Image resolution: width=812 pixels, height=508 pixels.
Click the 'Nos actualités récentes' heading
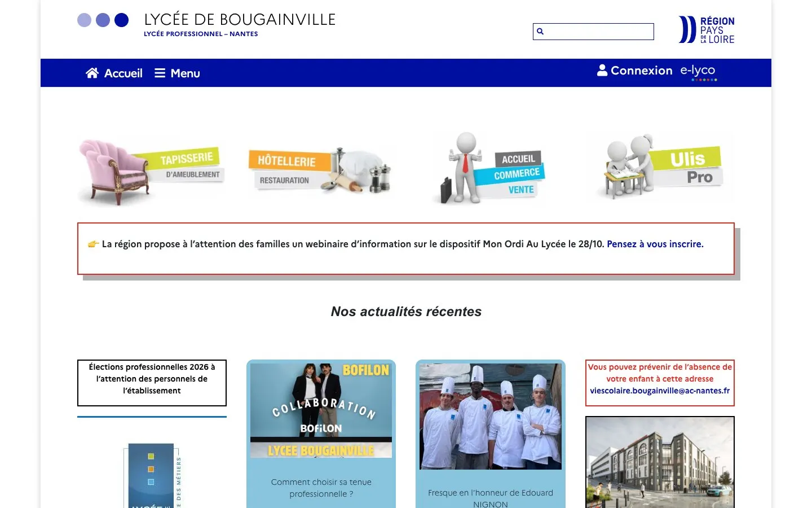tap(406, 312)
